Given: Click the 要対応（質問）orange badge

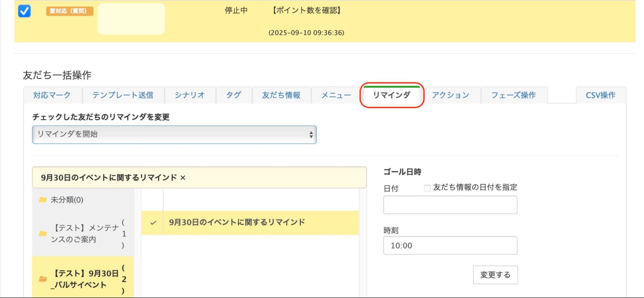Looking at the screenshot, I should [x=70, y=11].
